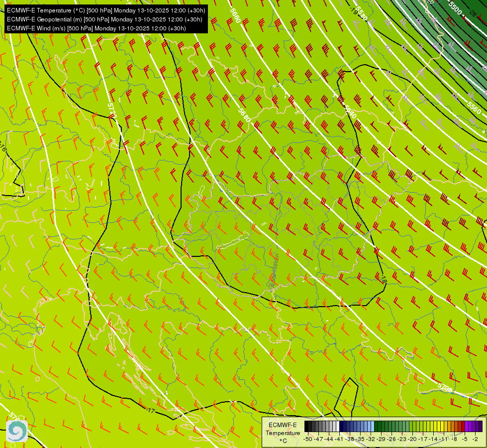
Task: Click the -14 legend value
Action: (434, 439)
